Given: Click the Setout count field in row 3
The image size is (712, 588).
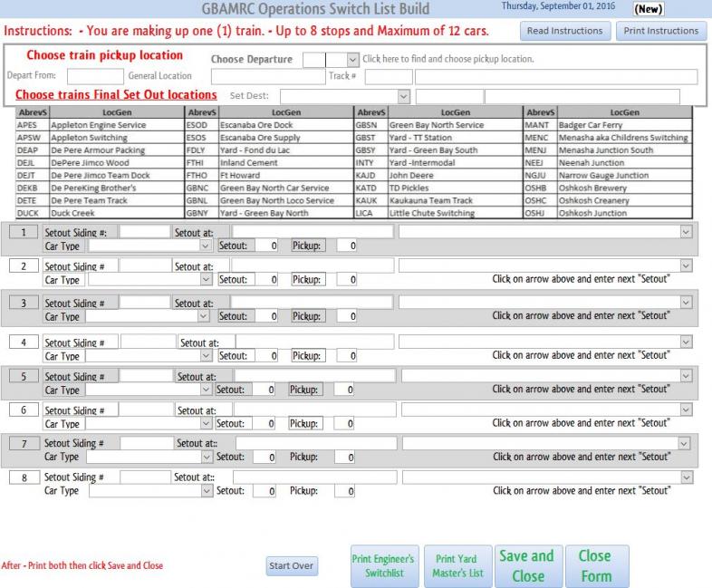Looking at the screenshot, I should (266, 315).
